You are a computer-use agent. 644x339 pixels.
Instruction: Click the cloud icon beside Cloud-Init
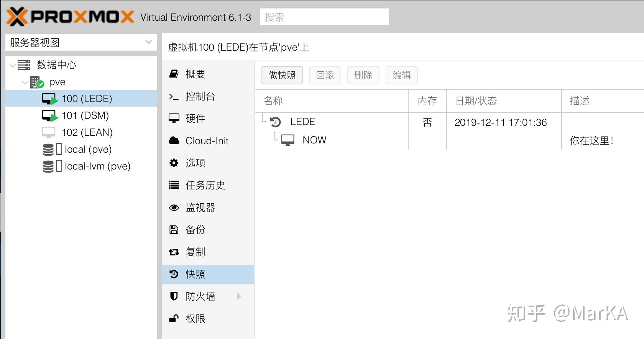click(174, 141)
